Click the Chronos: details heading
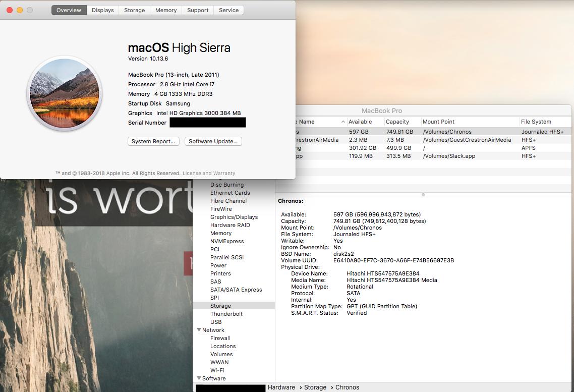Viewport: 574px width, 392px height. (291, 201)
